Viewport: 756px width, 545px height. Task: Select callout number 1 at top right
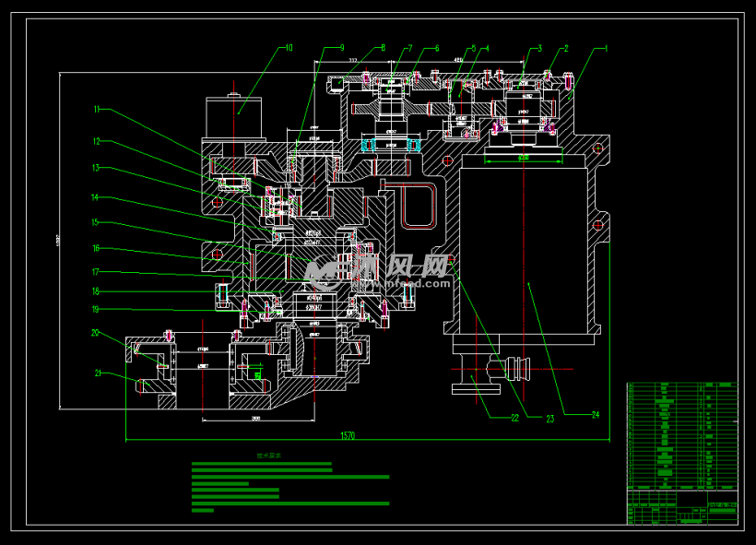coord(606,49)
